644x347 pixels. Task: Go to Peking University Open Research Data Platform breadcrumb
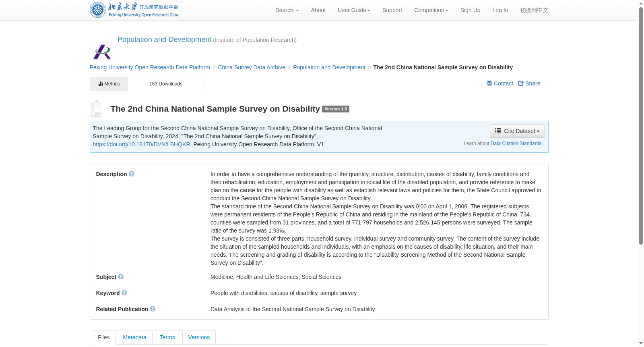tap(150, 67)
